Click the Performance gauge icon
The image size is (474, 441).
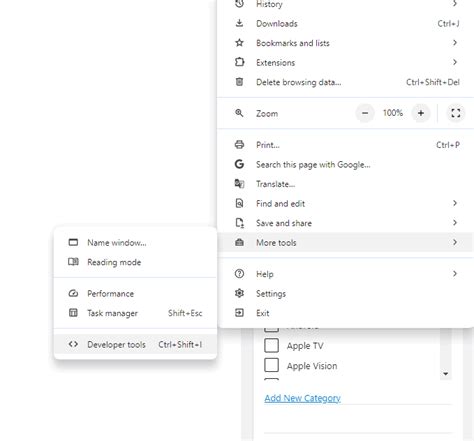tap(73, 293)
